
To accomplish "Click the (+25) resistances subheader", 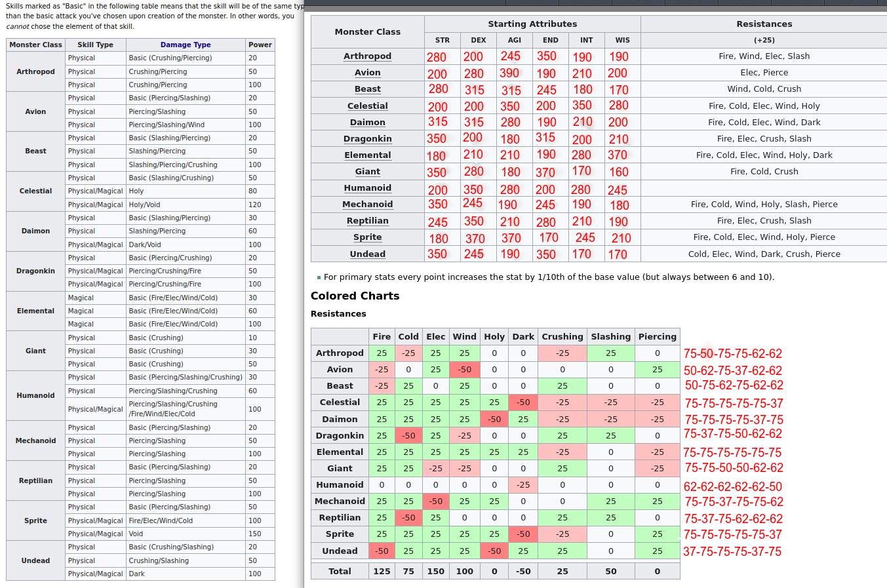I will 764,40.
